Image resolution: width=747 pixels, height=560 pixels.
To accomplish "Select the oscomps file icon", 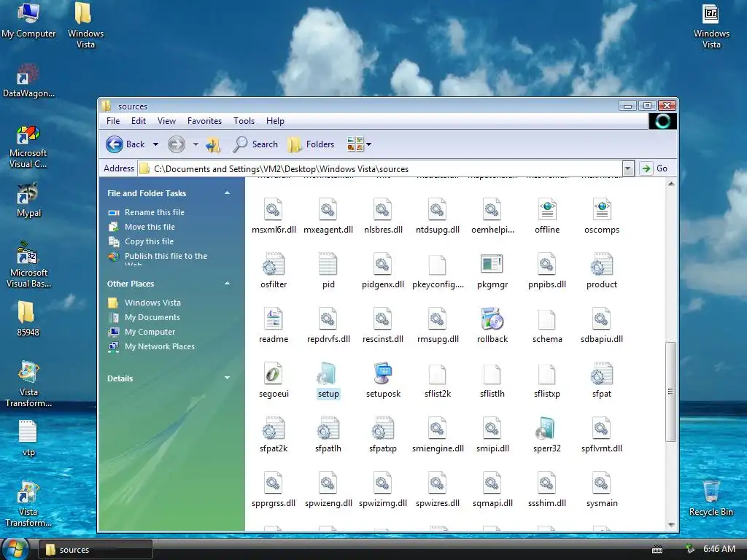I will pos(601,209).
